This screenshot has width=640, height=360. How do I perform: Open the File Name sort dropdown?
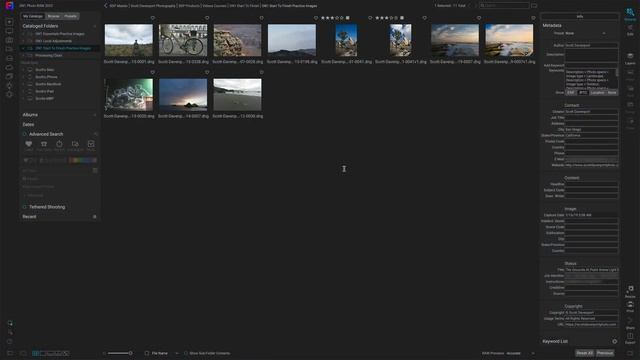pyautogui.click(x=165, y=353)
